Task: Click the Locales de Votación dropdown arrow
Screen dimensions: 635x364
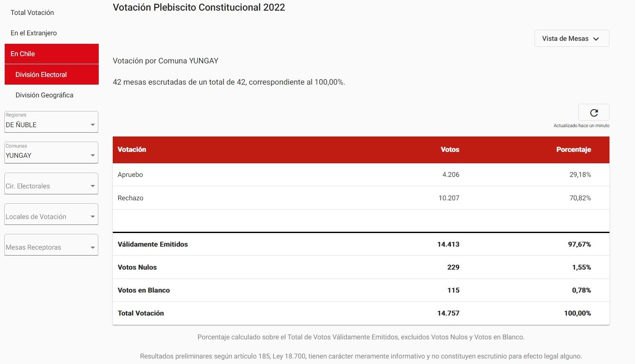Action: click(x=92, y=217)
